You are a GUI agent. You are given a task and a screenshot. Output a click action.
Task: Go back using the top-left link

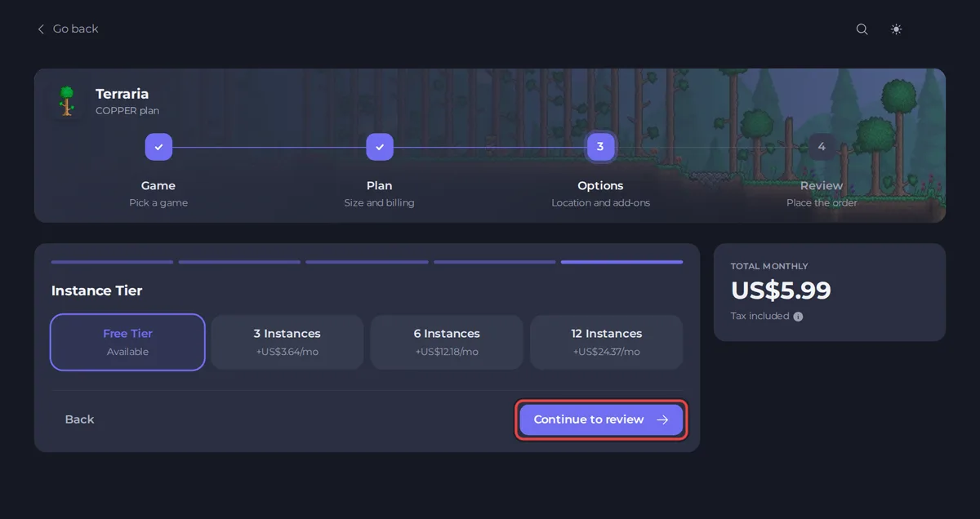[x=67, y=29]
